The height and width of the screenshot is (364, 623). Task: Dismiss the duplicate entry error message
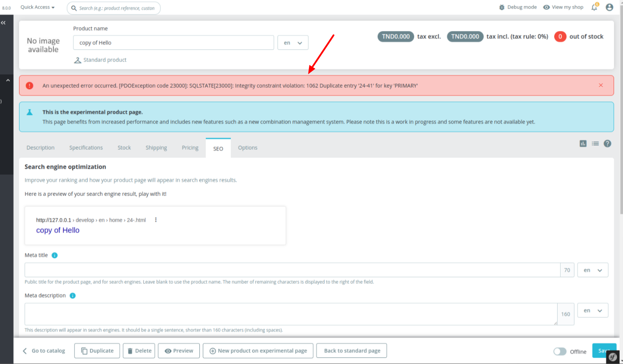pos(601,85)
